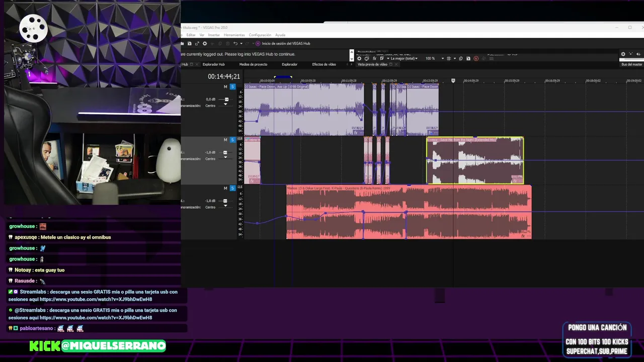This screenshot has height=362, width=644.
Task: Open the Ayuda menu
Action: click(280, 35)
